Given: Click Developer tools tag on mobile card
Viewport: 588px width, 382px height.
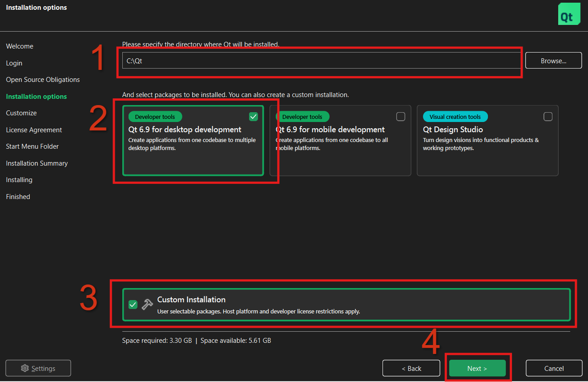Looking at the screenshot, I should pos(302,117).
